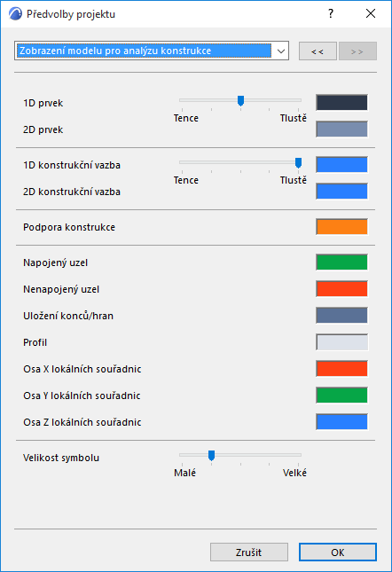Click the 2D konstrukční vazba label
This screenshot has height=572, width=392.
pos(72,192)
